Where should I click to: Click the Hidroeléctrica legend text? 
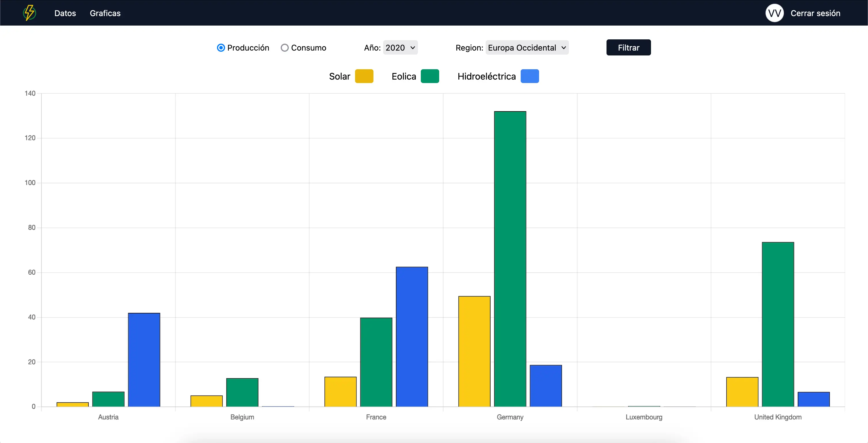[x=486, y=76]
